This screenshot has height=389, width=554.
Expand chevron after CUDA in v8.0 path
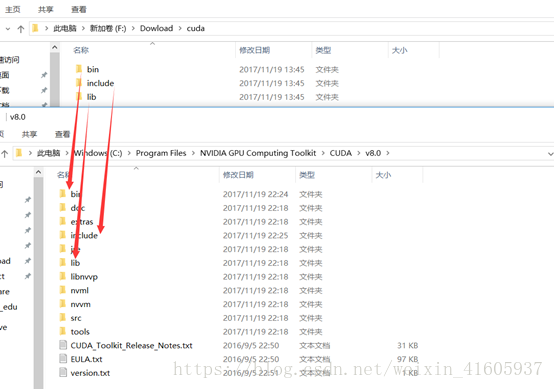[359, 153]
